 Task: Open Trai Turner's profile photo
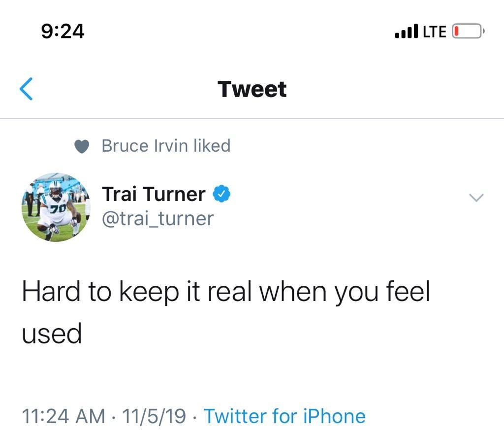pos(56,207)
